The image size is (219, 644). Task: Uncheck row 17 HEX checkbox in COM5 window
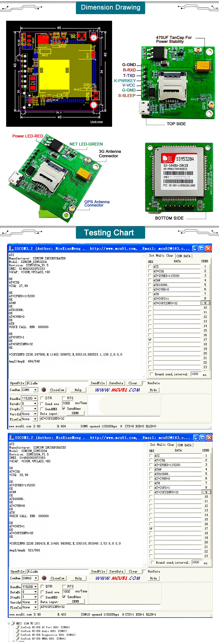click(x=150, y=340)
